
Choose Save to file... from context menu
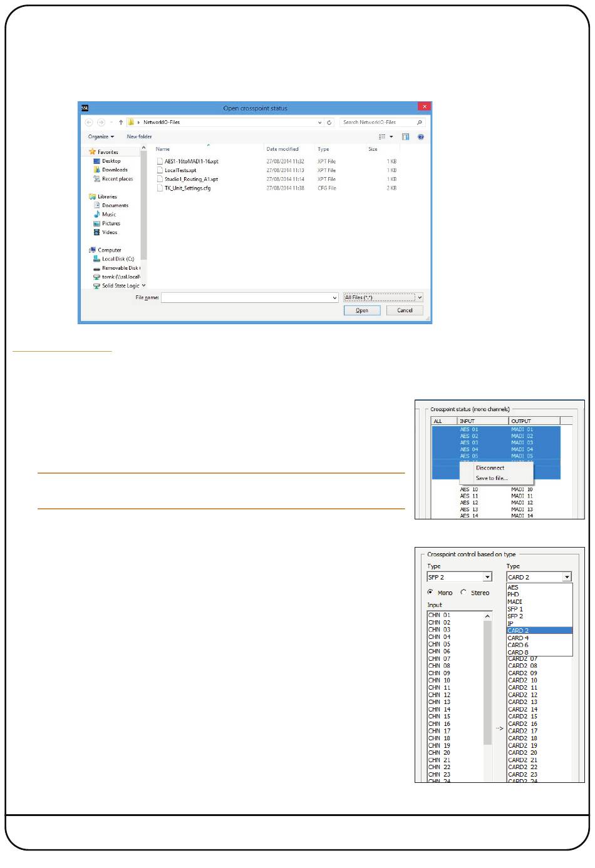[x=492, y=478]
